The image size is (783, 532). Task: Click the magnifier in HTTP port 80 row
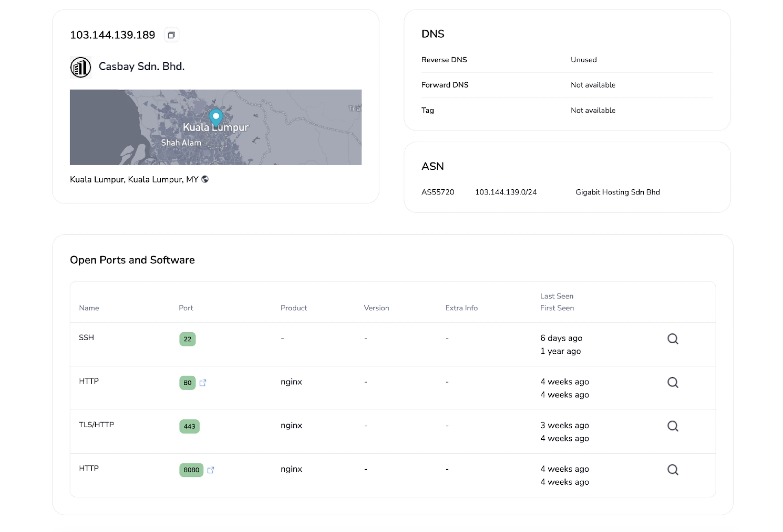(673, 382)
